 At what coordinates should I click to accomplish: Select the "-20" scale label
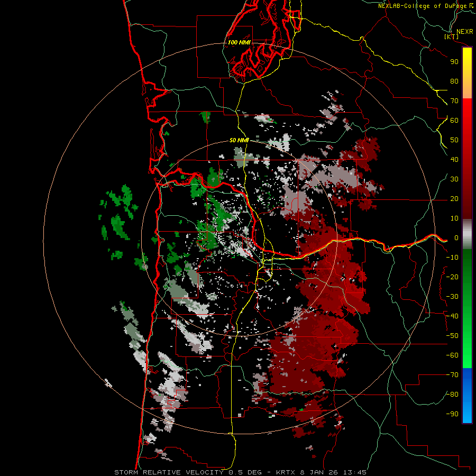(x=452, y=277)
